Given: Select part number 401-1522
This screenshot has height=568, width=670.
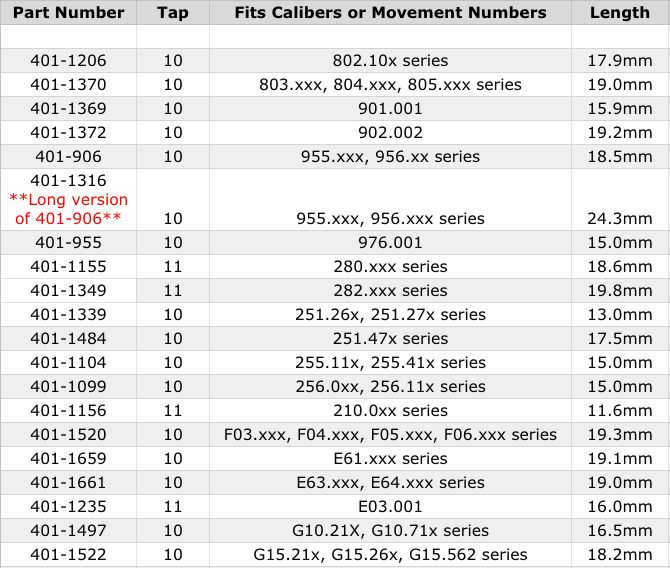Looking at the screenshot, I should [x=67, y=554].
